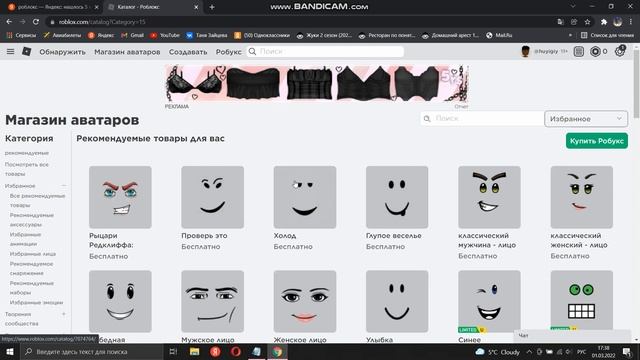Click the Roblox logo icon
The height and width of the screenshot is (360, 640).
pos(27,51)
